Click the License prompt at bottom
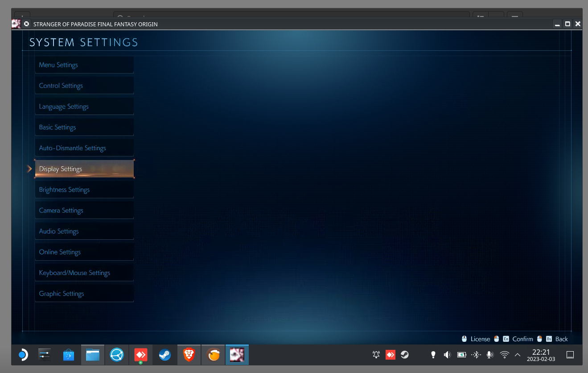The width and height of the screenshot is (588, 373). pos(476,339)
